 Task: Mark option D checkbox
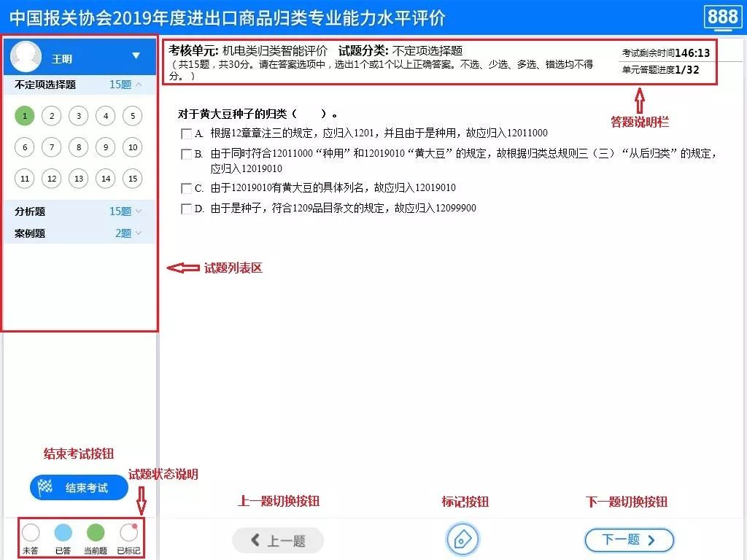[186, 209]
